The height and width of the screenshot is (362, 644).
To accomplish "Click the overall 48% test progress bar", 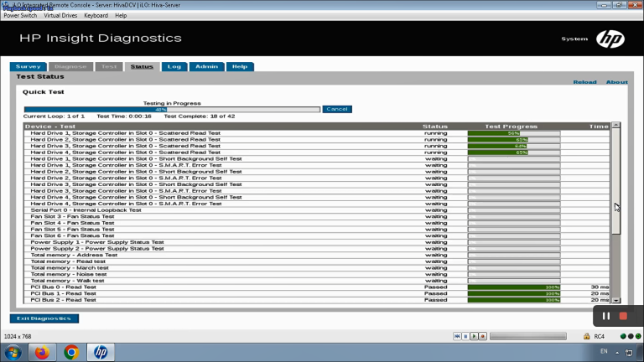I will [172, 110].
